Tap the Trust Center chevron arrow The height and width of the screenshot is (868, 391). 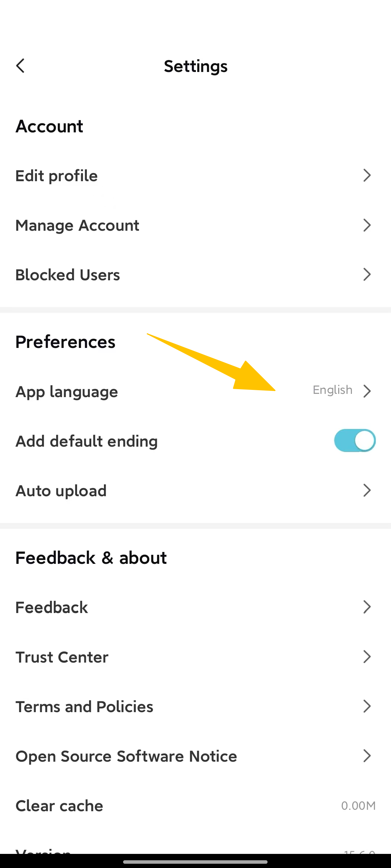tap(367, 656)
